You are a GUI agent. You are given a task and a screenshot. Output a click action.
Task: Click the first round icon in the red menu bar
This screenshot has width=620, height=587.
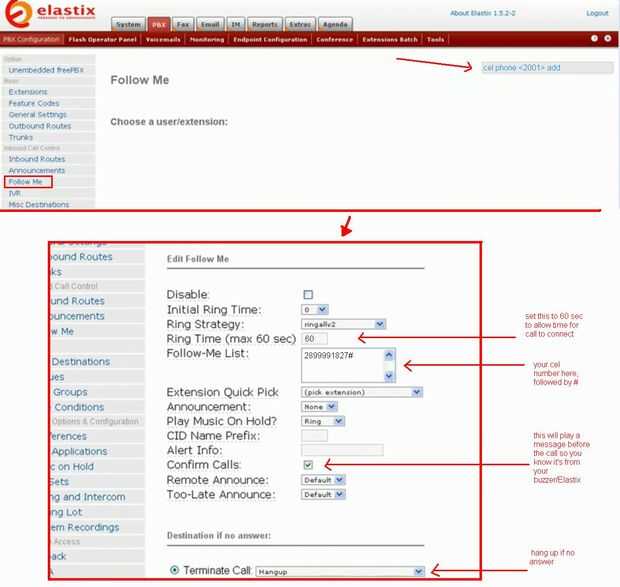point(594,38)
